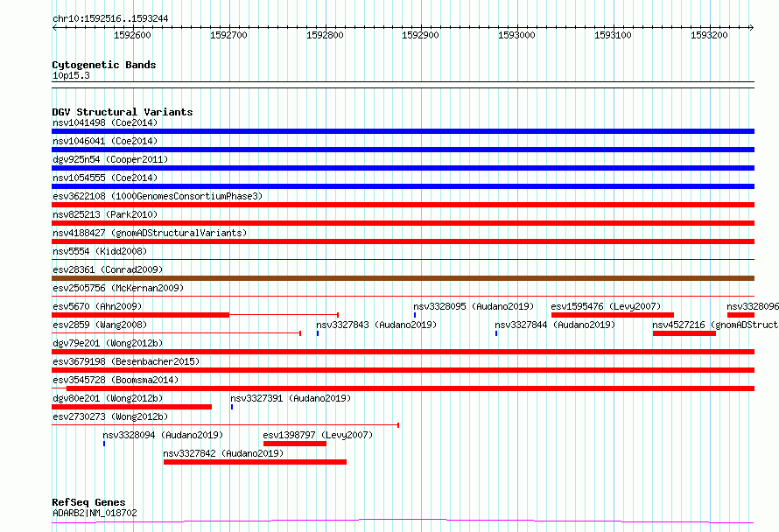Image resolution: width=779 pixels, height=532 pixels.
Task: Click the dgv80e201 (Wong2012b) label
Action: [x=108, y=398]
